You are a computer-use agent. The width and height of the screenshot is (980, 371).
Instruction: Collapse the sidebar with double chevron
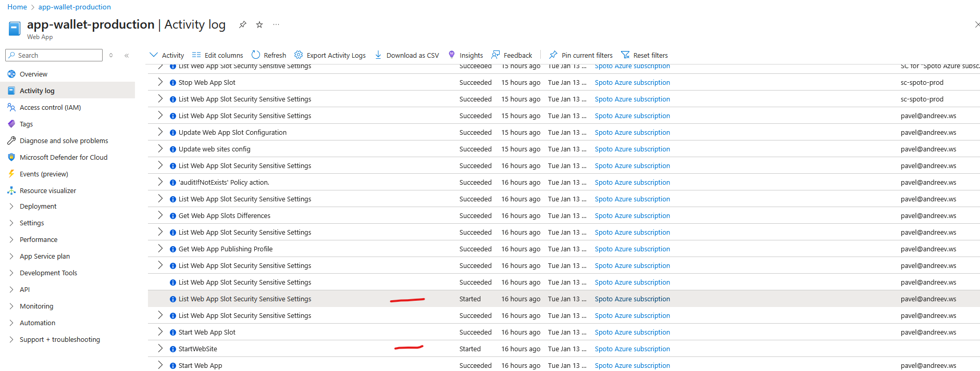click(127, 55)
